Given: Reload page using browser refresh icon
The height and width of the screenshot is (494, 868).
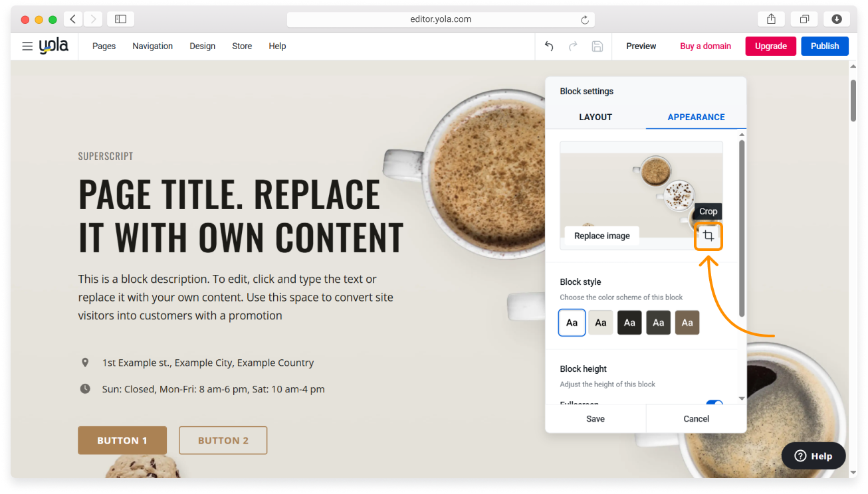Looking at the screenshot, I should pos(585,20).
